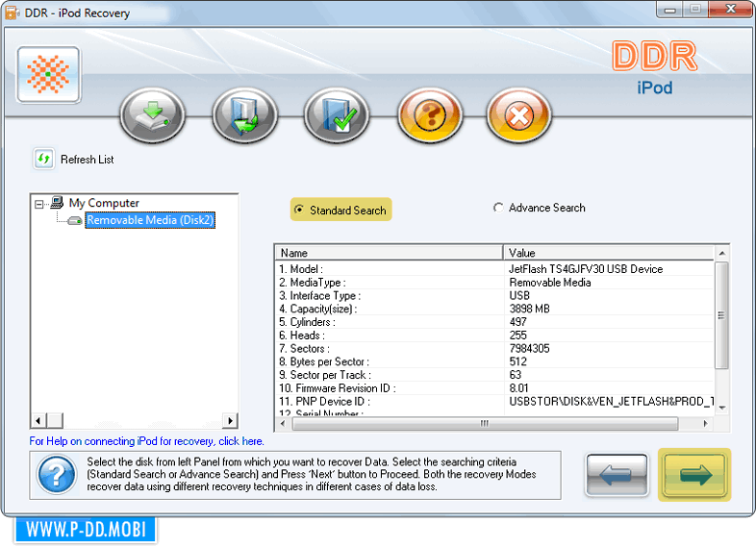756x547 pixels.
Task: Select the '4. Capacity(size) :' row
Action: pyautogui.click(x=494, y=309)
